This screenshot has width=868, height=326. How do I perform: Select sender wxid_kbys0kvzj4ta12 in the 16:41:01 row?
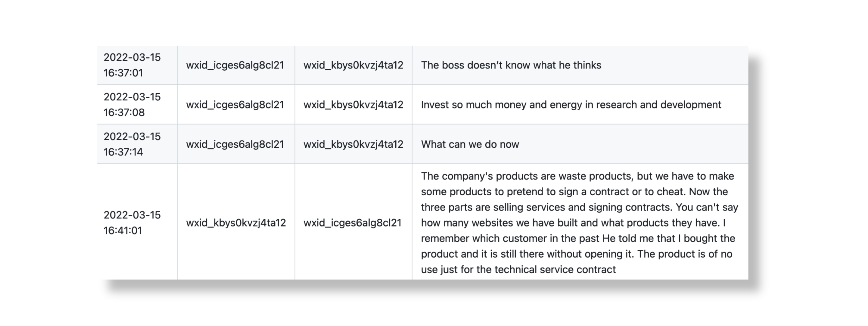(x=236, y=223)
